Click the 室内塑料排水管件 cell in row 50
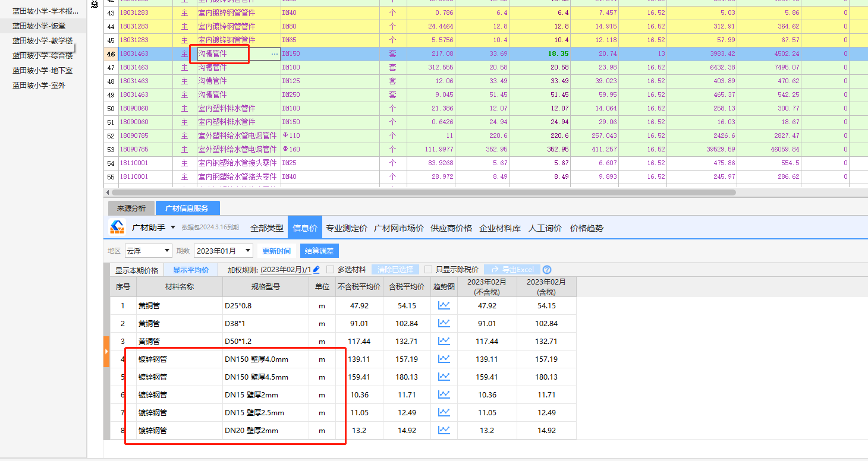This screenshot has width=868, height=461. pos(238,108)
